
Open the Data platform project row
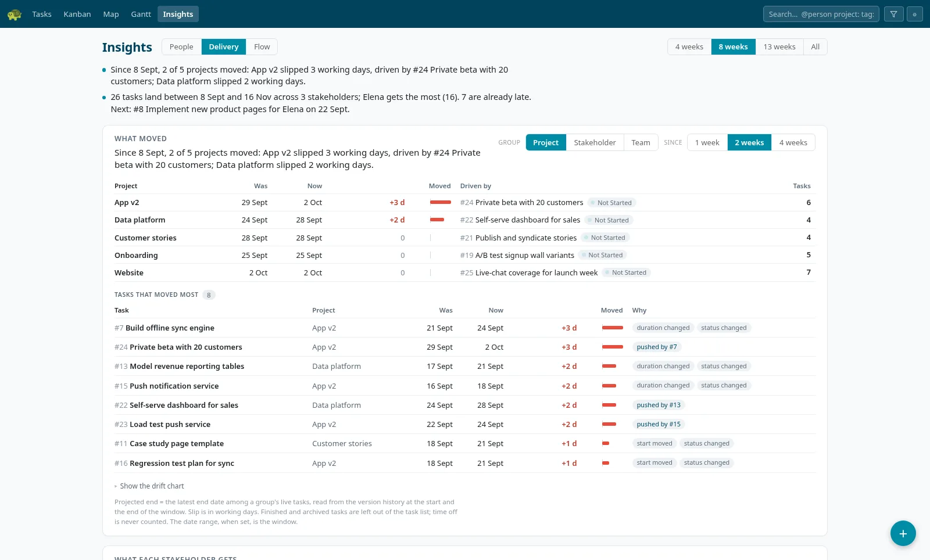pos(465,220)
